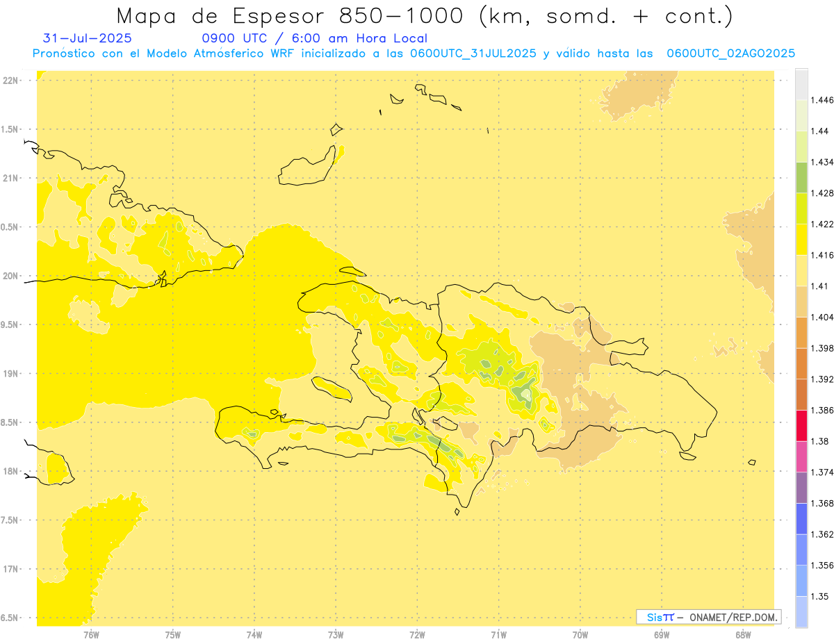Pick the orange swatch between 1.398 and 1.404
The height and width of the screenshot is (644, 834).
[x=801, y=333]
